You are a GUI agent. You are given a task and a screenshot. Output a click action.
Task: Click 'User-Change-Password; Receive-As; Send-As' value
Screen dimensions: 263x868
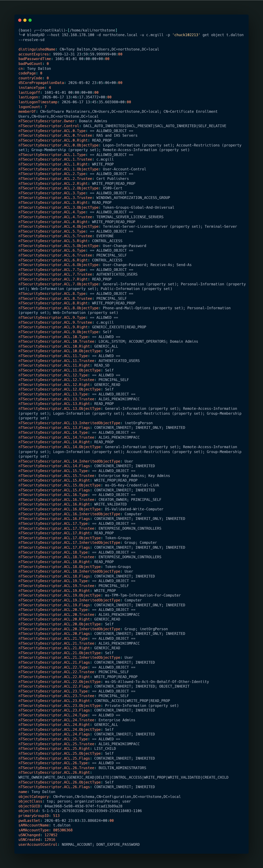pyautogui.click(x=147, y=265)
